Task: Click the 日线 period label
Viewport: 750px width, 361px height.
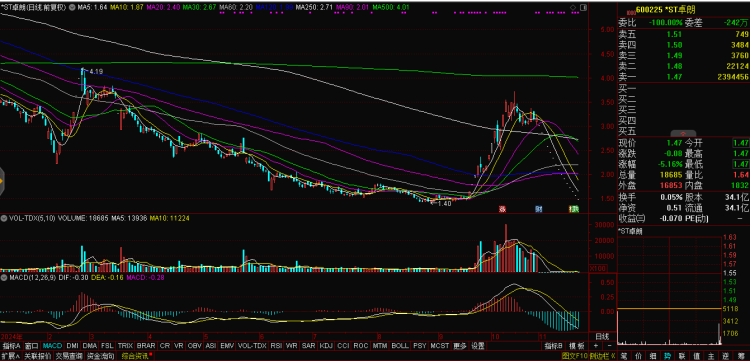Action: pos(602,336)
